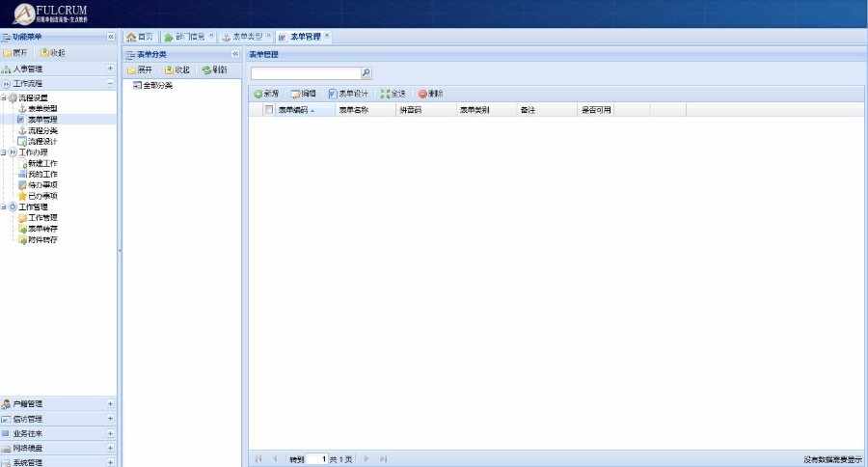Expand the 系统管理 section plus button
Screen dimensions: 868x467
110,462
